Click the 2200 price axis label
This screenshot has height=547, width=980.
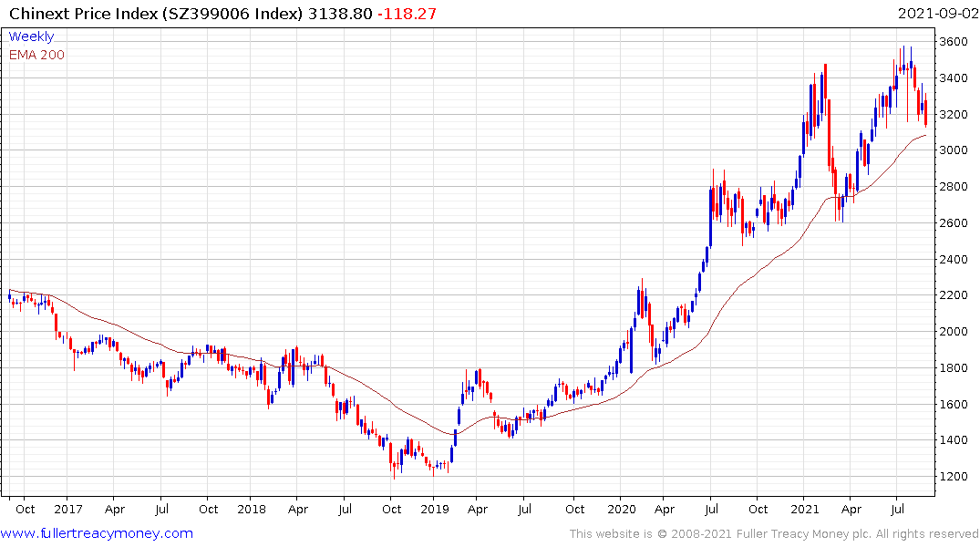(x=954, y=295)
